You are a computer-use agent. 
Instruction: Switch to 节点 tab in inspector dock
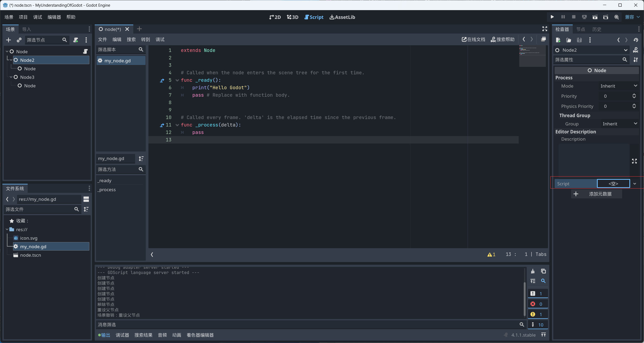[x=581, y=29]
